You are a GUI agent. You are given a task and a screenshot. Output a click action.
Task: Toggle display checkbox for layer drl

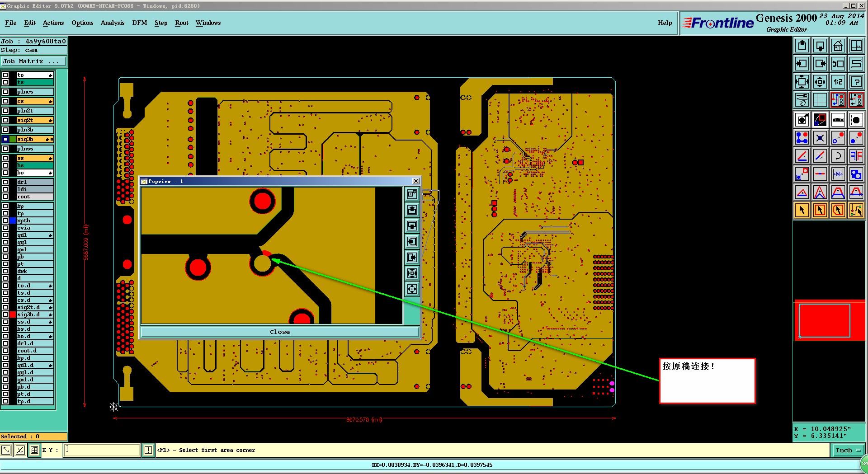[5, 182]
